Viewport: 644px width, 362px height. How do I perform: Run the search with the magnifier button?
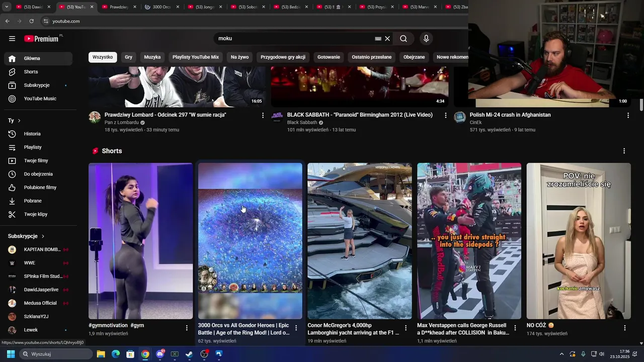click(x=404, y=39)
